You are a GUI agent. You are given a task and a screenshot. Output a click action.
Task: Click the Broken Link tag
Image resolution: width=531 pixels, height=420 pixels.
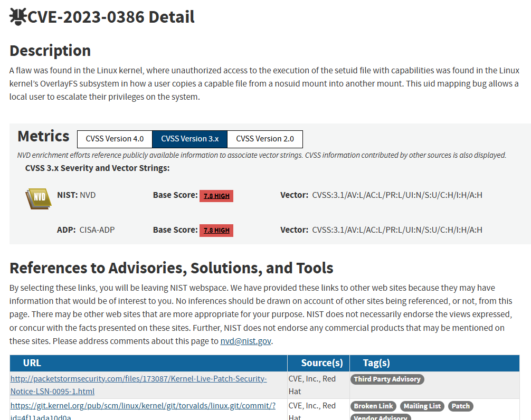(373, 406)
